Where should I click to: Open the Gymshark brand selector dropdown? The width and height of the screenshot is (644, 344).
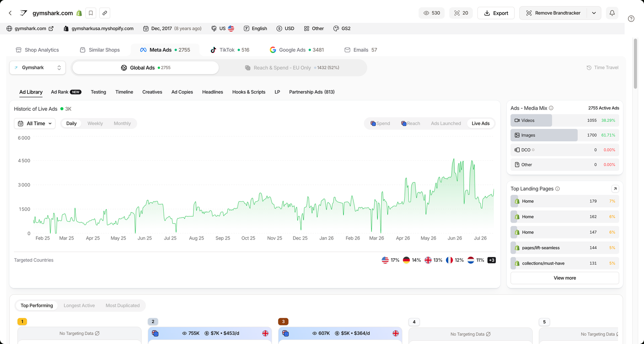pos(37,68)
